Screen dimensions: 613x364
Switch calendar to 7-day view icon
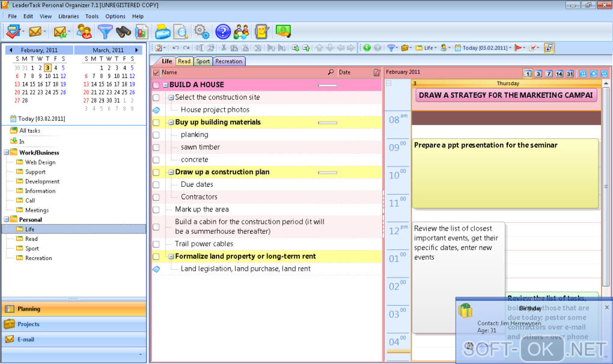(x=549, y=73)
